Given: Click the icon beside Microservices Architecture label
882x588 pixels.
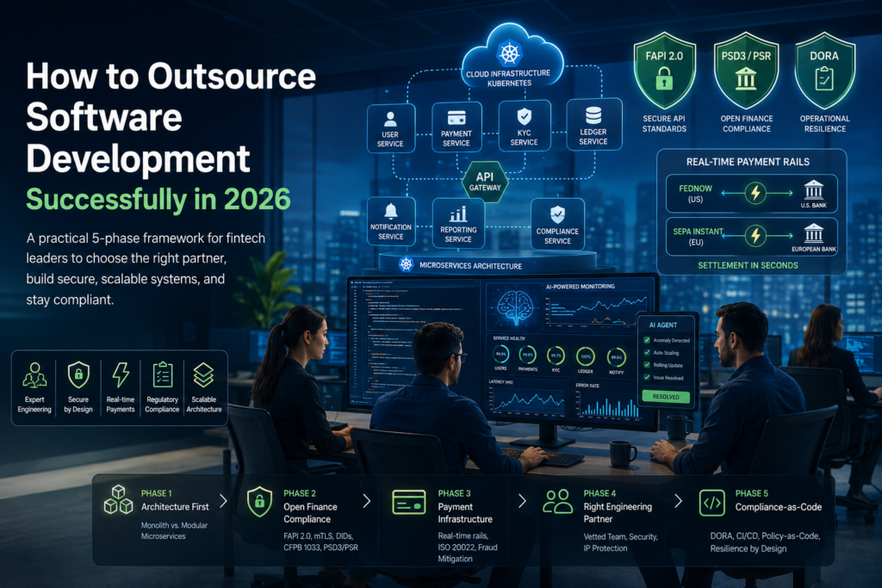Looking at the screenshot, I should click(x=407, y=264).
